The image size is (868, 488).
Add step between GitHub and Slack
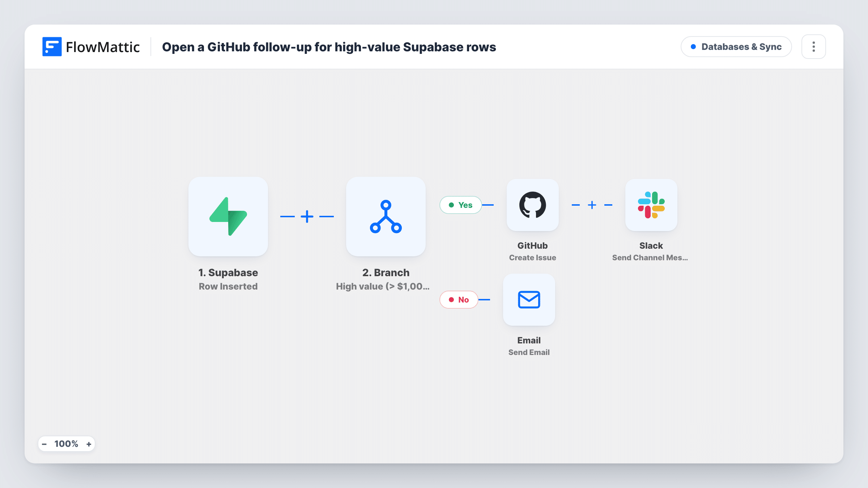[592, 205]
